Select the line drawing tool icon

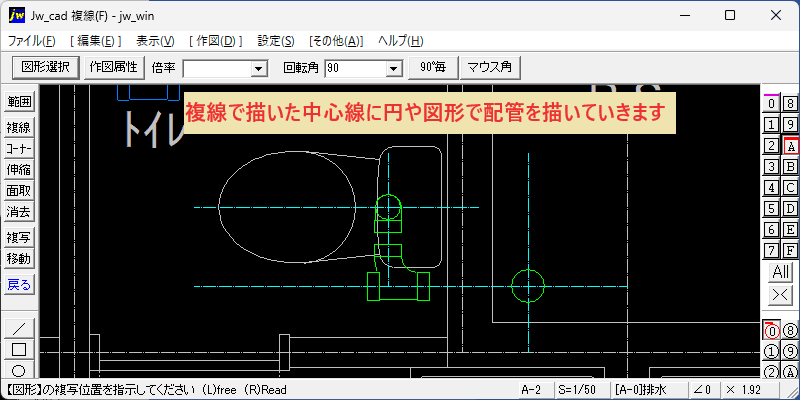point(19,328)
